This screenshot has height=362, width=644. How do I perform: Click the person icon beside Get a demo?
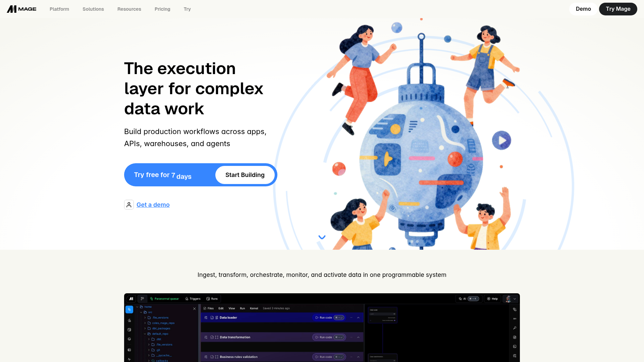pos(129,205)
